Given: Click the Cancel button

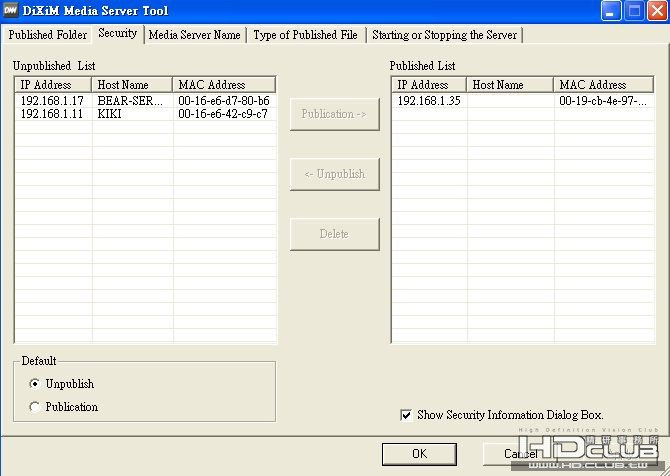Looking at the screenshot, I should pyautogui.click(x=520, y=454).
